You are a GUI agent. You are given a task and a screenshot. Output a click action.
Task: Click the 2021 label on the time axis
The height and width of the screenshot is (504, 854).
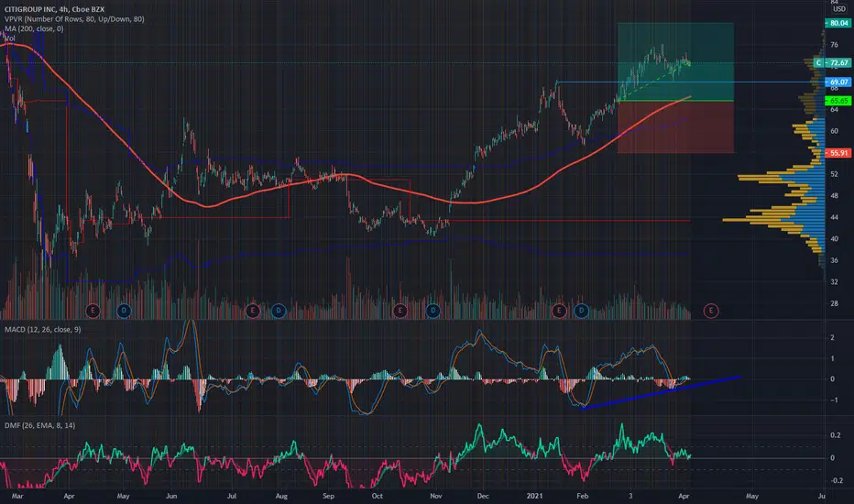point(535,496)
